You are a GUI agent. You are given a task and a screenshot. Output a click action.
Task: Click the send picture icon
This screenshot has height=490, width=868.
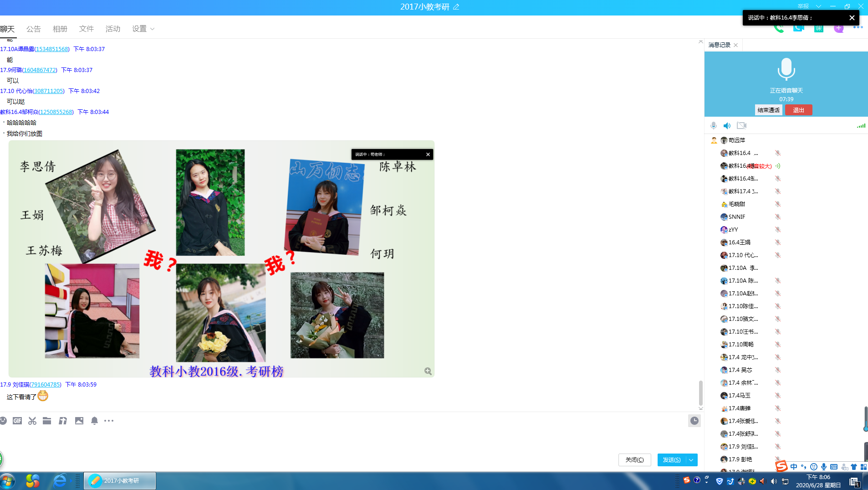pos(79,421)
